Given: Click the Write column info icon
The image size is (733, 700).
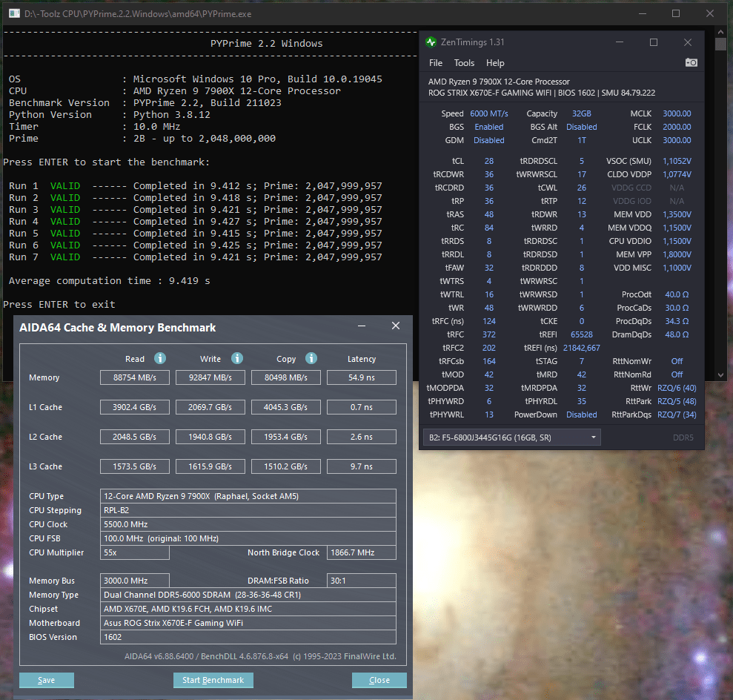Looking at the screenshot, I should tap(237, 358).
